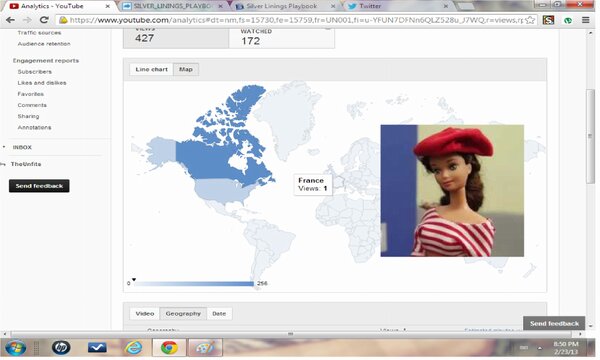
Task: Click the gray Send feedback button at bottom right
Action: click(x=554, y=323)
